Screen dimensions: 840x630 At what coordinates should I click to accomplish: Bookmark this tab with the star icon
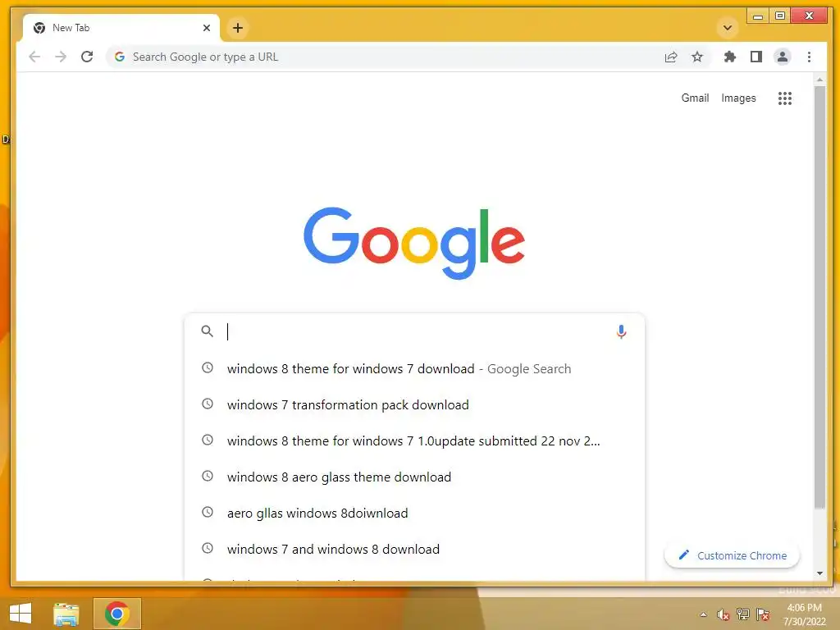point(697,57)
